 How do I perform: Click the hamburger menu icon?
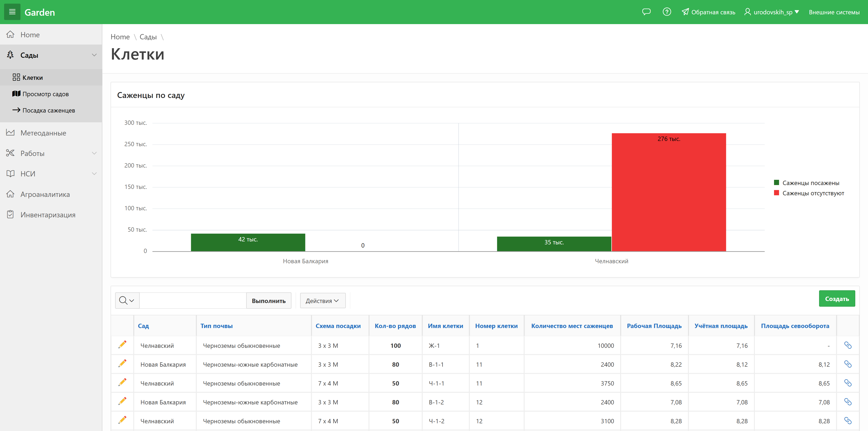tap(12, 12)
